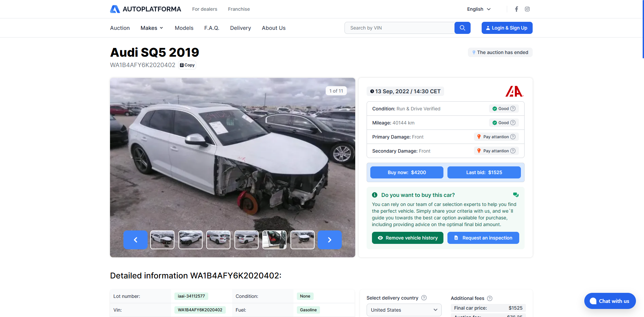
Task: Open the Models page
Action: [x=184, y=28]
